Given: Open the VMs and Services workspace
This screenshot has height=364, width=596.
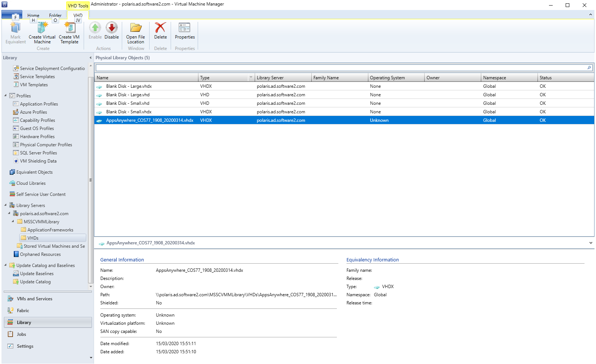Looking at the screenshot, I should pyautogui.click(x=34, y=299).
